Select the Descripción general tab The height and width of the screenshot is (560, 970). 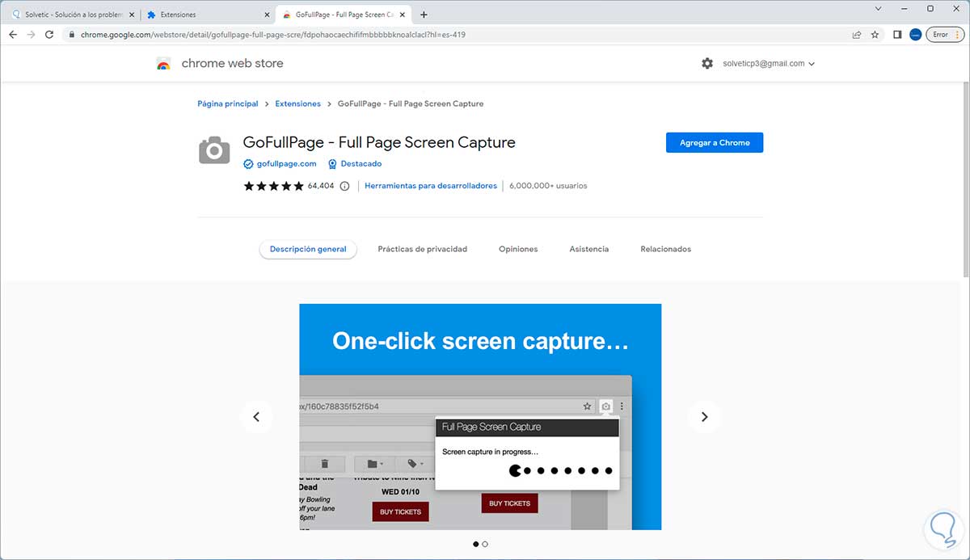click(x=308, y=249)
